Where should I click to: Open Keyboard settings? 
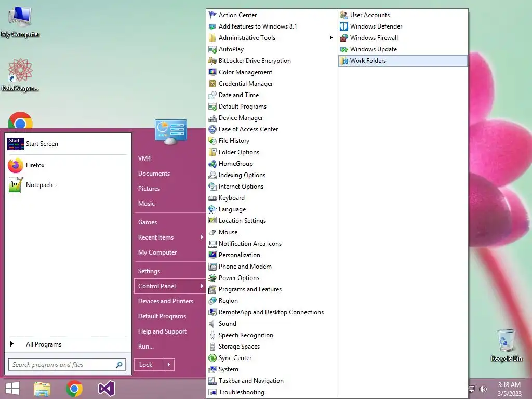coord(271,198)
